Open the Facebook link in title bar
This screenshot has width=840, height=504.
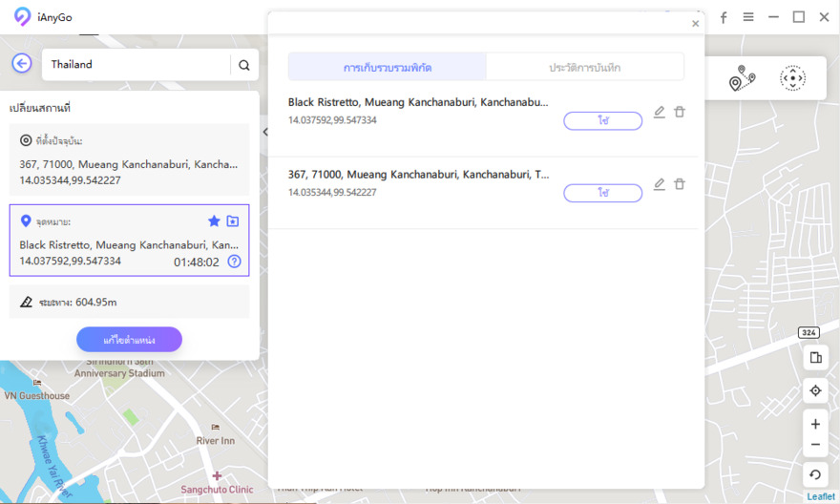point(724,18)
